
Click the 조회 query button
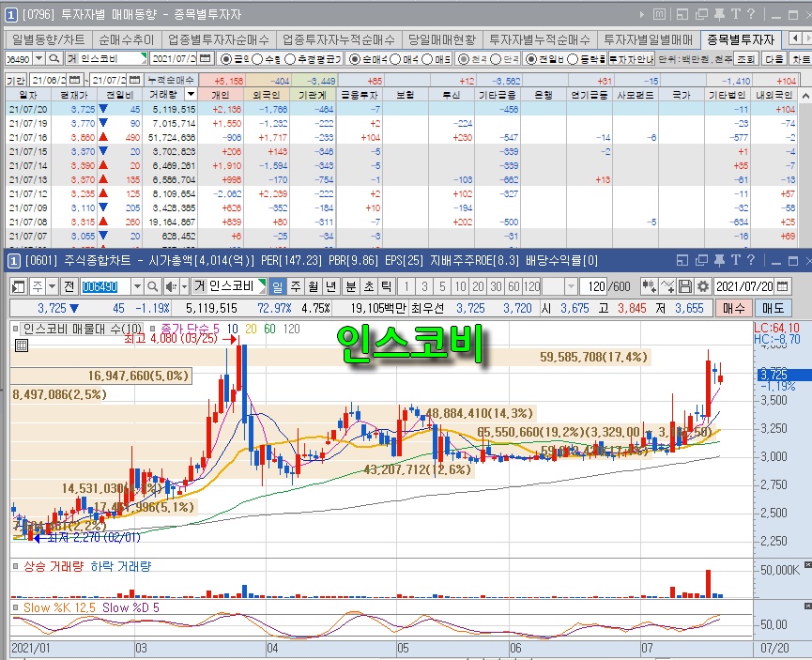(745, 59)
